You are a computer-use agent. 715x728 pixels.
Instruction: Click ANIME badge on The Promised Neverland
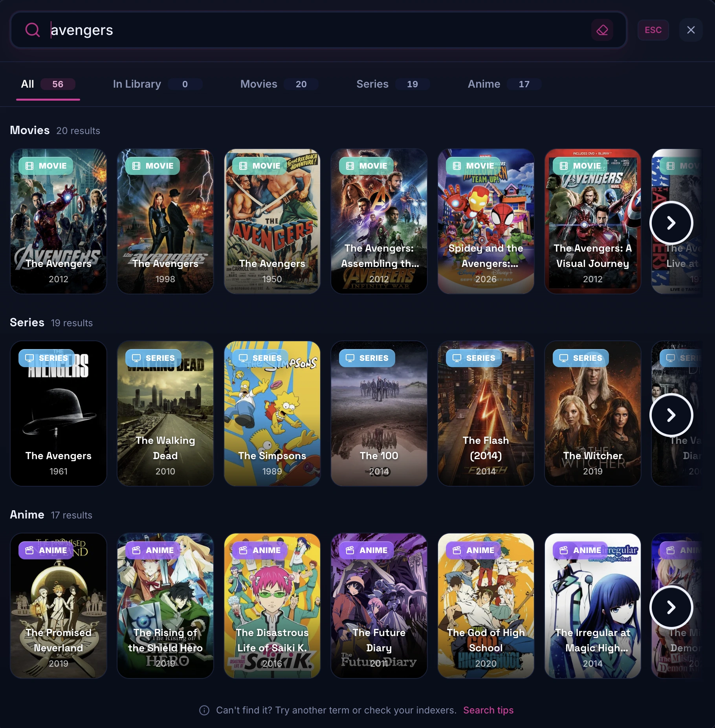(46, 550)
